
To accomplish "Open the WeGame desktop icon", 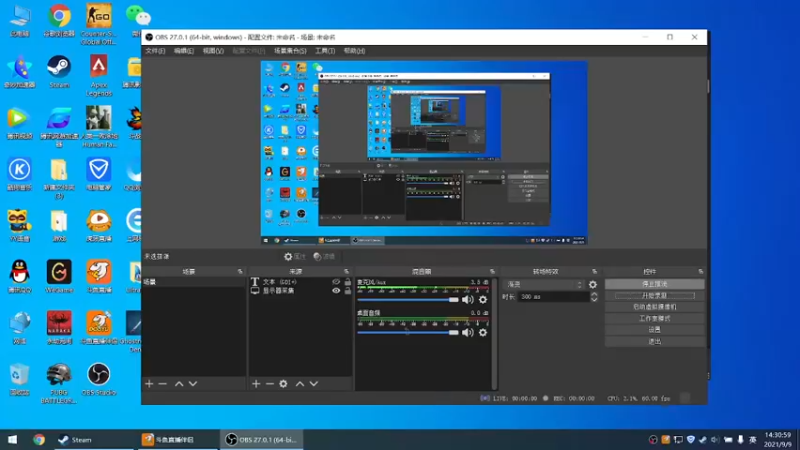I will pos(59,277).
